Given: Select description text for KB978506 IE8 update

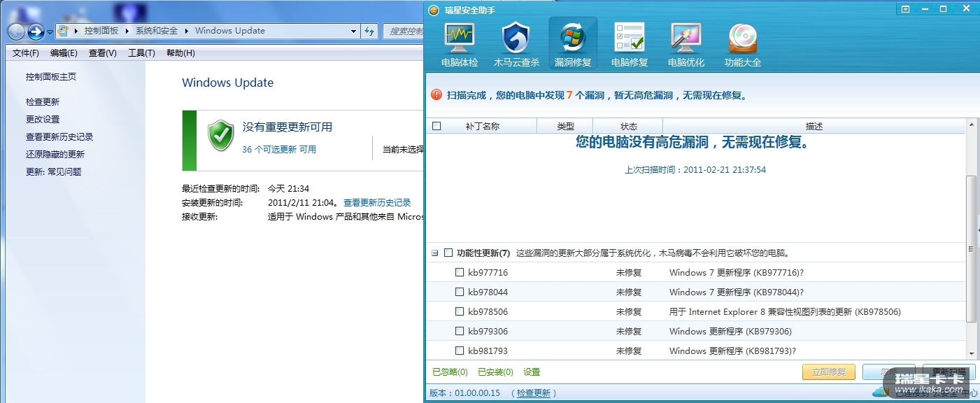Looking at the screenshot, I should tap(785, 311).
